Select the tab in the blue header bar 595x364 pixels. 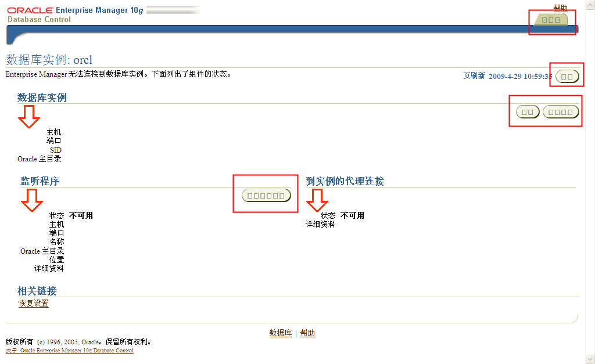coord(551,20)
